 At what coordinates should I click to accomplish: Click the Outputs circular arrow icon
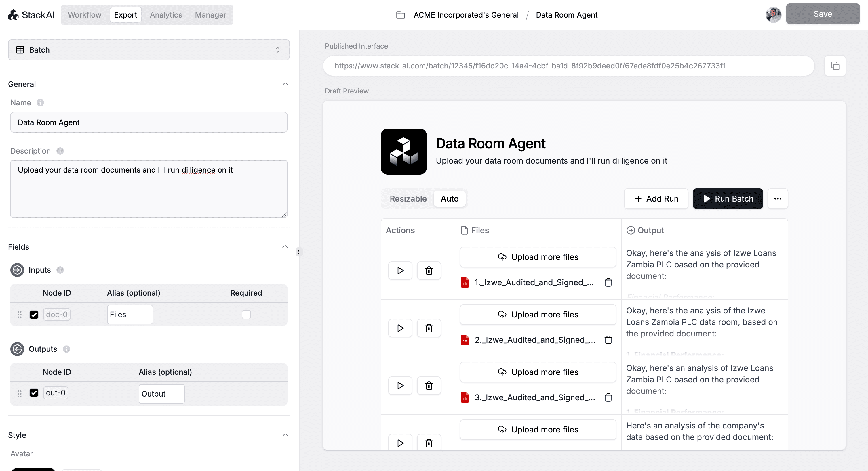point(17,349)
